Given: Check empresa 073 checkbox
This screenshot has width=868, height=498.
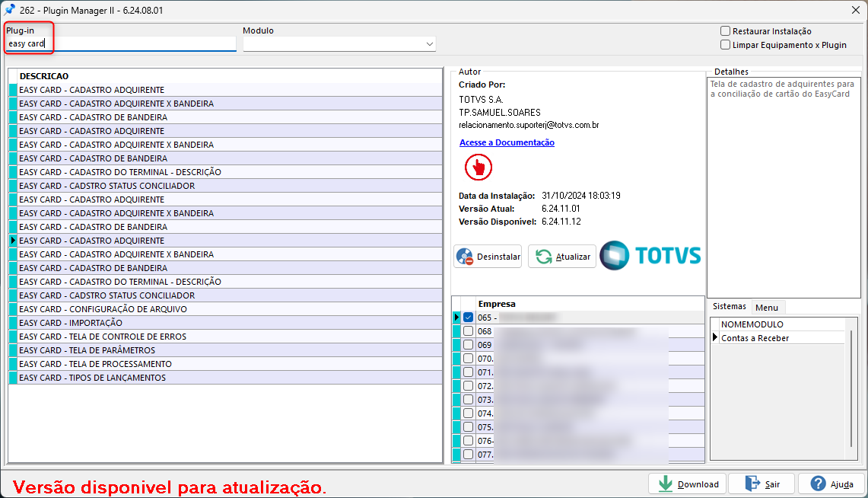Looking at the screenshot, I should pyautogui.click(x=469, y=400).
